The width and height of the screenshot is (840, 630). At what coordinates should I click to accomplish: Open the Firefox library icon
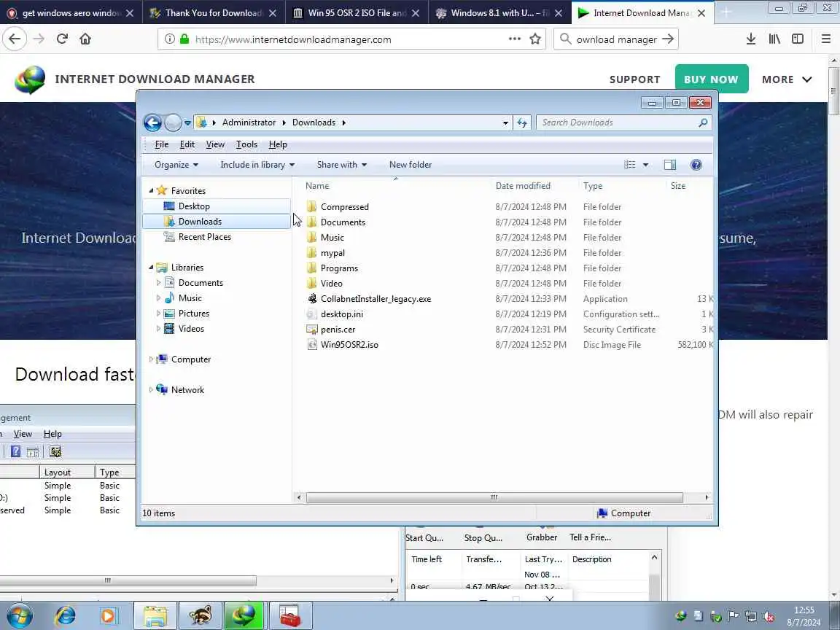pyautogui.click(x=774, y=39)
